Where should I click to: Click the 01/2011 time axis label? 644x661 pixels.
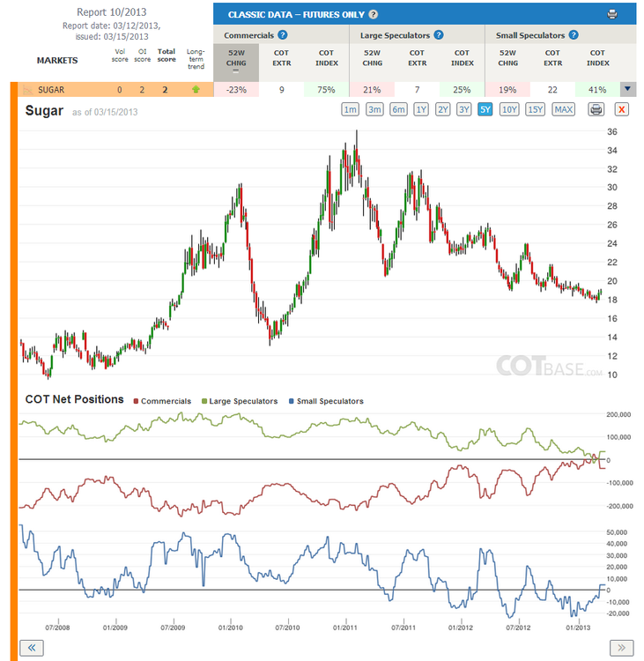(345, 628)
